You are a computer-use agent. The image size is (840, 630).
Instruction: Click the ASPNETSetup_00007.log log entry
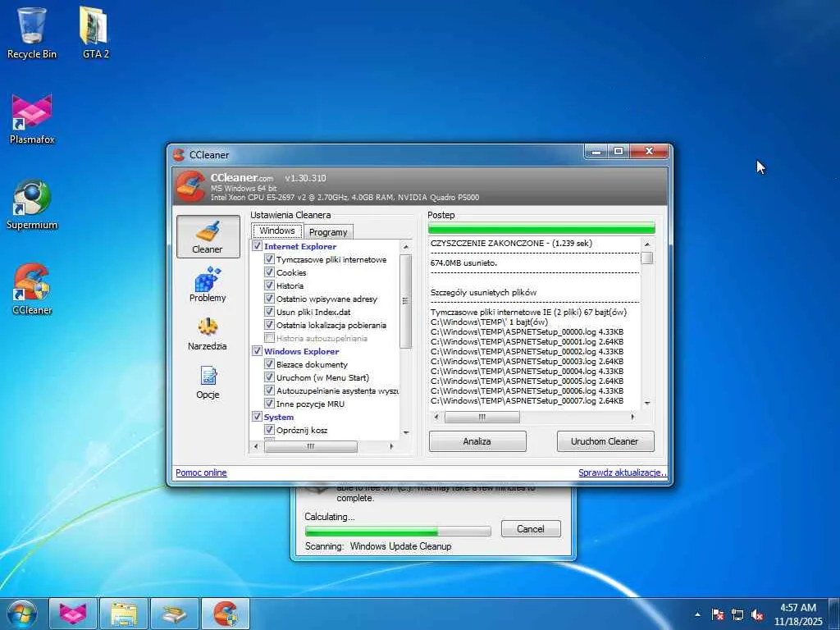click(x=527, y=400)
